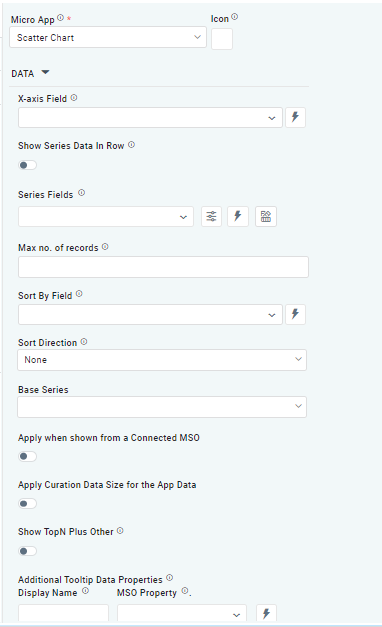Click lightning bolt button next to X-axis Field
382x627 pixels.
[295, 118]
